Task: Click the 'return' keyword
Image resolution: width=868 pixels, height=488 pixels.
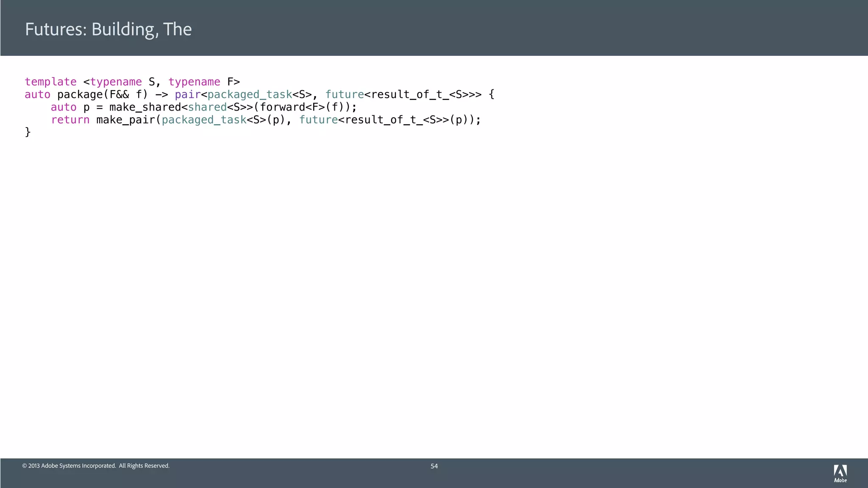Action: click(70, 120)
